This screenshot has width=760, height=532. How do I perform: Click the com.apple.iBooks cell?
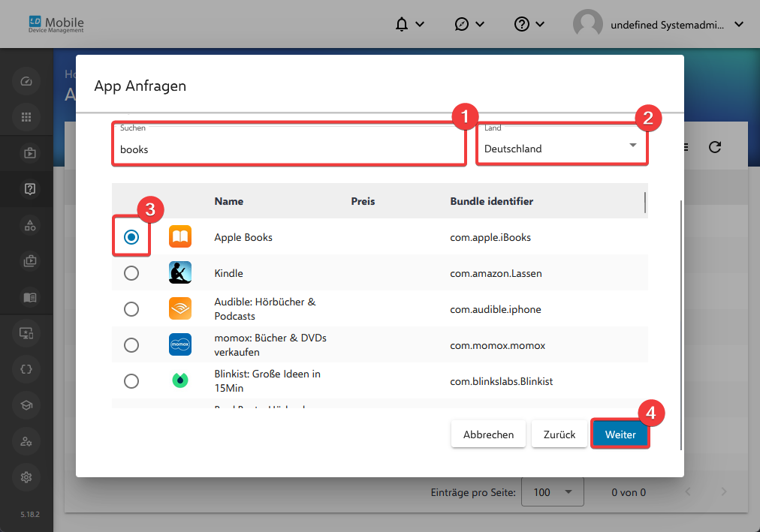(490, 237)
